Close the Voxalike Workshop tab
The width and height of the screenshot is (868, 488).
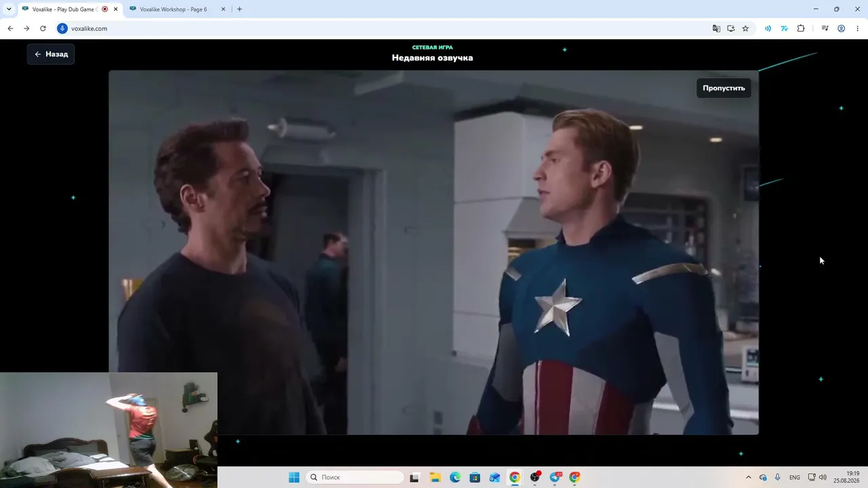click(223, 9)
